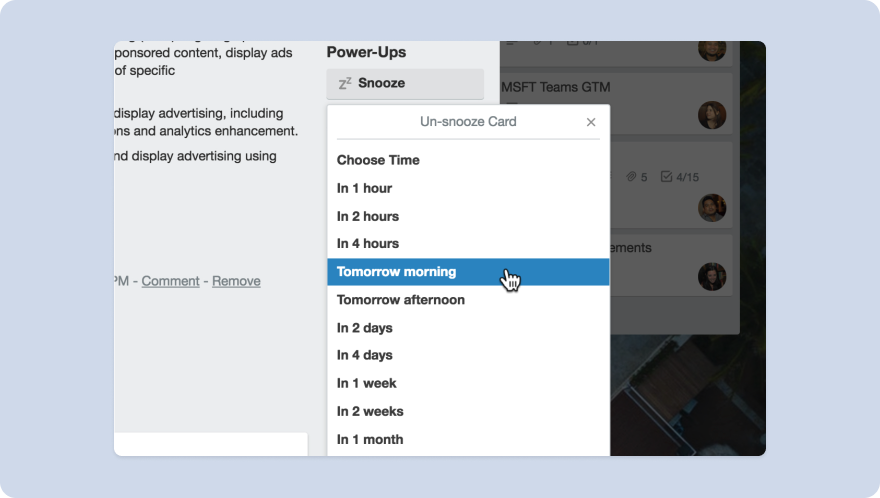The image size is (880, 498).
Task: Pick "In 4 hours" snooze time
Action: 368,243
